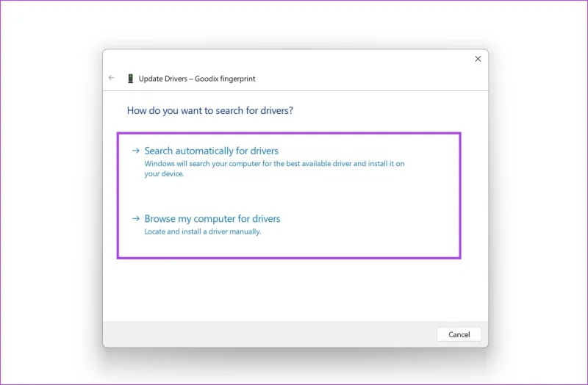Click the 'Update Drivers – Goodix fingerprint' title
Viewport: 588px width, 385px height.
(197, 79)
